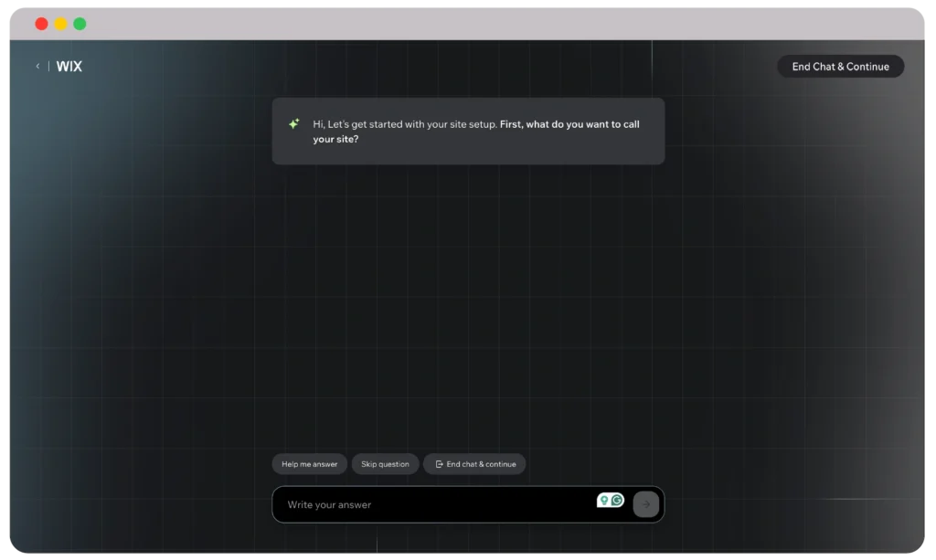Choose the Skip question chip

pyautogui.click(x=385, y=464)
